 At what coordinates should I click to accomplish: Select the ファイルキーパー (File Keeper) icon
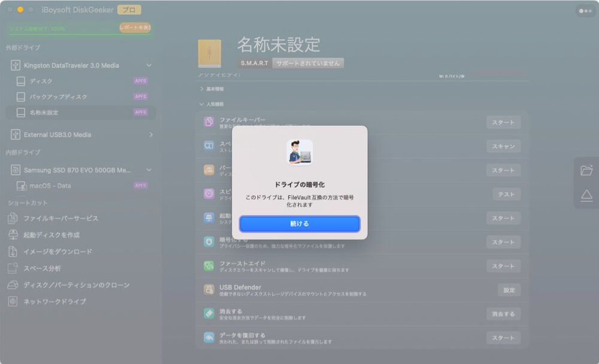[207, 122]
